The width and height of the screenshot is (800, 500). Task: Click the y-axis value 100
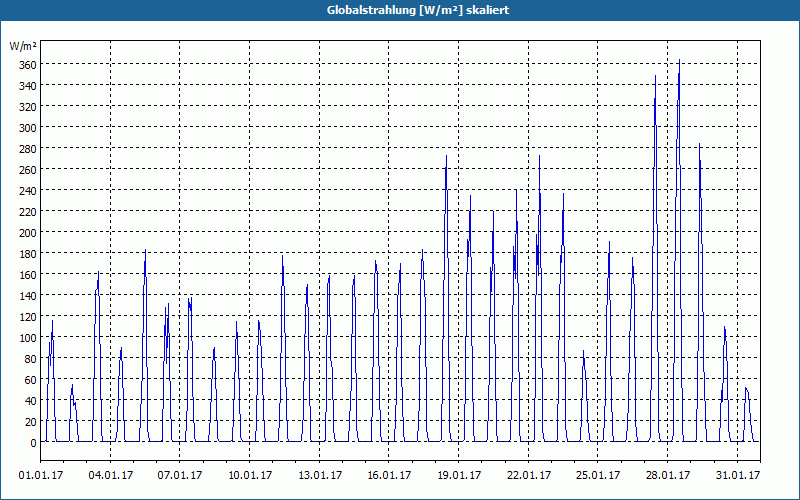(28, 338)
